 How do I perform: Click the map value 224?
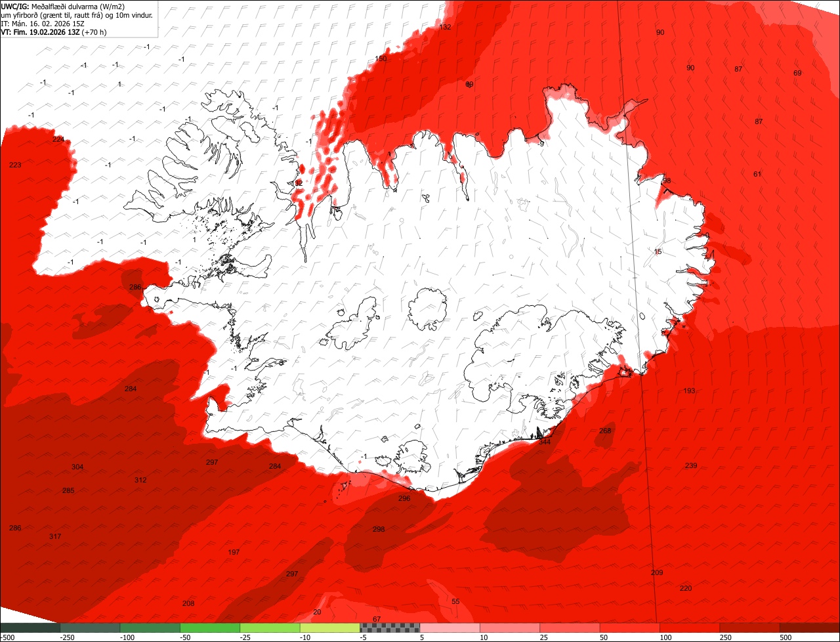[x=58, y=139]
